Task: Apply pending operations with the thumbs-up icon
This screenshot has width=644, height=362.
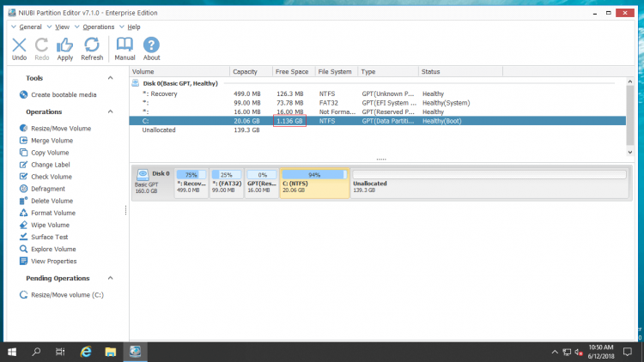Action: tap(64, 45)
